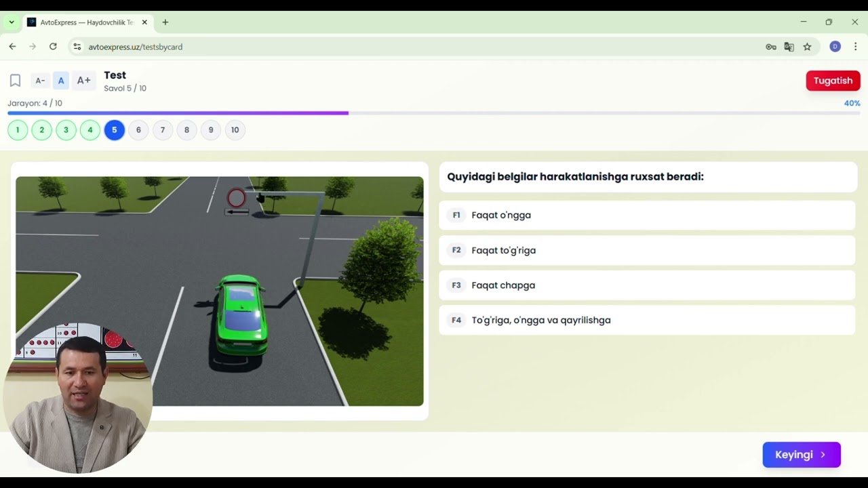Jump to question 9
The width and height of the screenshot is (868, 488).
tap(211, 130)
